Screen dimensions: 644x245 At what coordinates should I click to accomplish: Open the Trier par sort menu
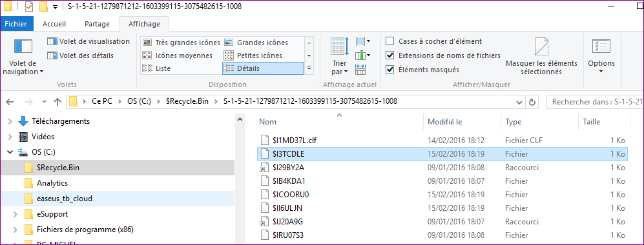click(340, 56)
